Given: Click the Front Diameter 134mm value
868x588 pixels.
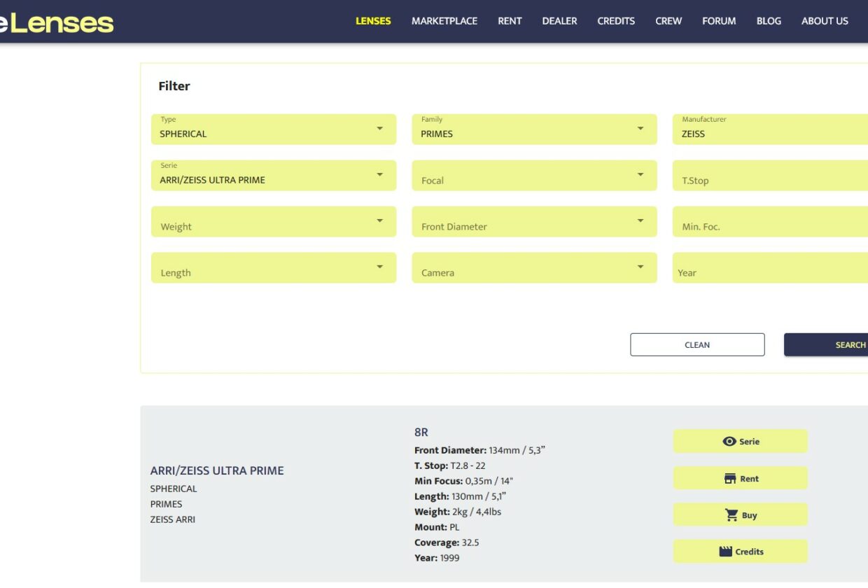Looking at the screenshot, I should coord(517,450).
